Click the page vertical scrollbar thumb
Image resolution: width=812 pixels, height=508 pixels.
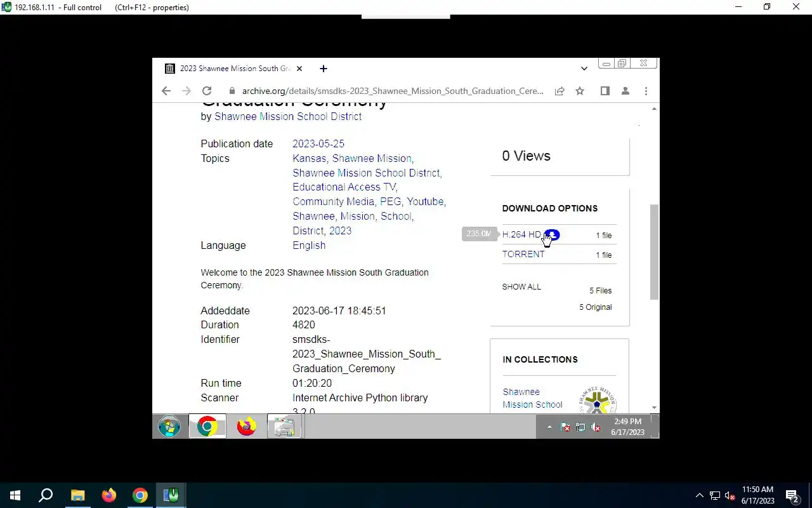click(x=654, y=251)
